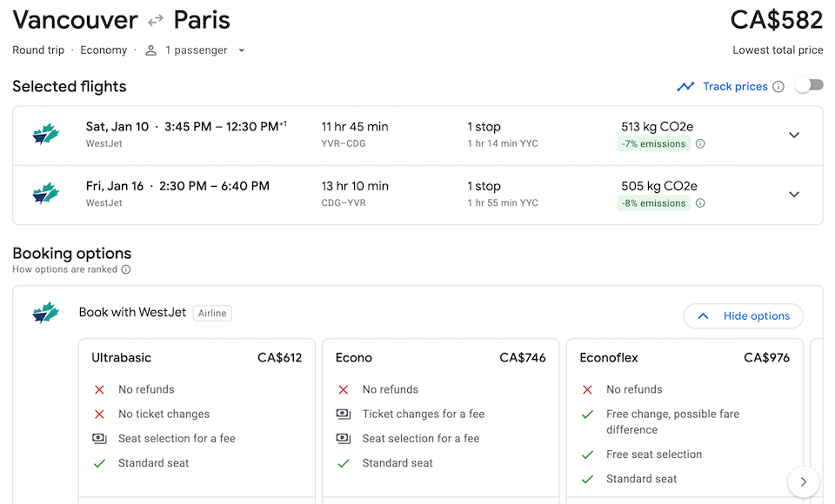This screenshot has height=504, width=835.
Task: Click the 513 kg CO2e emissions value
Action: coord(658,127)
